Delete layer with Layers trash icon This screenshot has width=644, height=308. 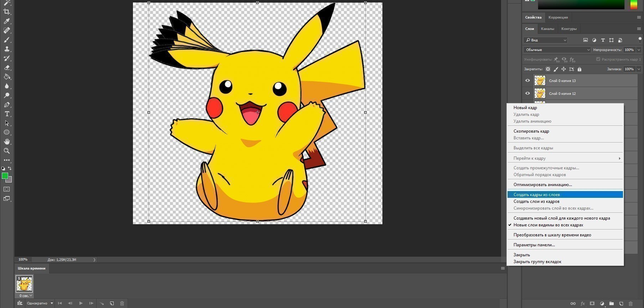tap(630, 304)
